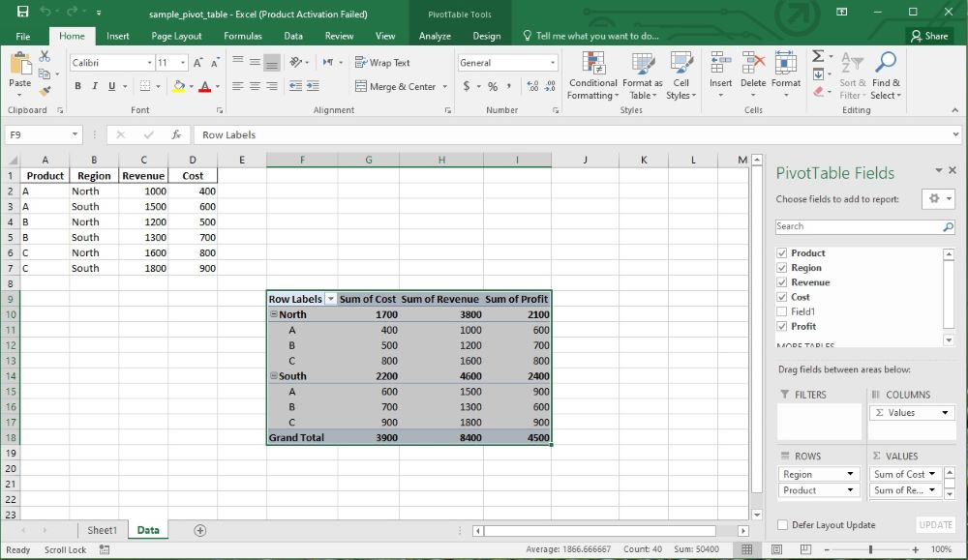This screenshot has width=968, height=560.
Task: Switch to the Sheet1 worksheet tab
Action: (x=102, y=530)
